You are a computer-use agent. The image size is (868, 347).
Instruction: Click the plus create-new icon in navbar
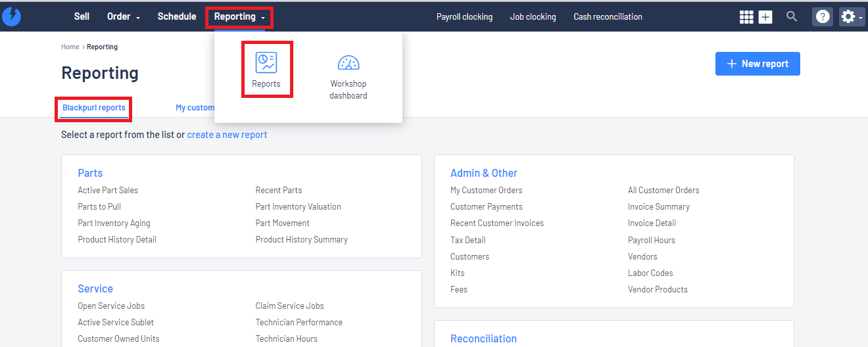tap(765, 17)
